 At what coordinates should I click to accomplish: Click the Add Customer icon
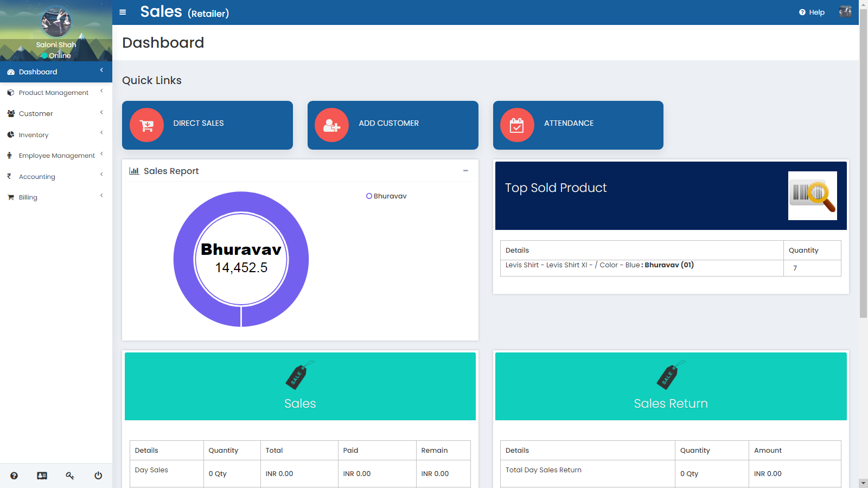(x=331, y=125)
